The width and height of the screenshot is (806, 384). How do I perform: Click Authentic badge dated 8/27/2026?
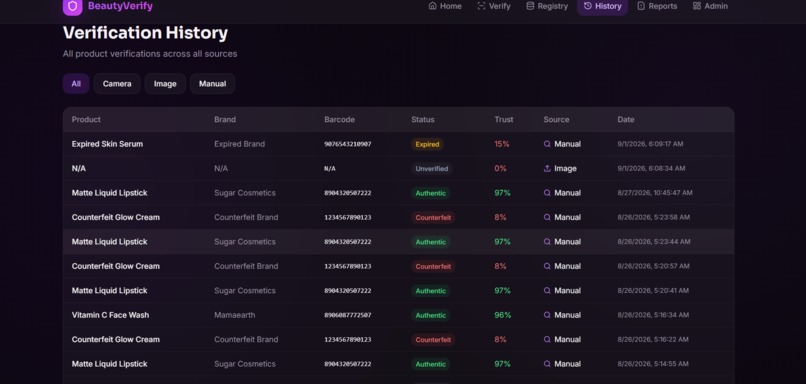pyautogui.click(x=431, y=193)
